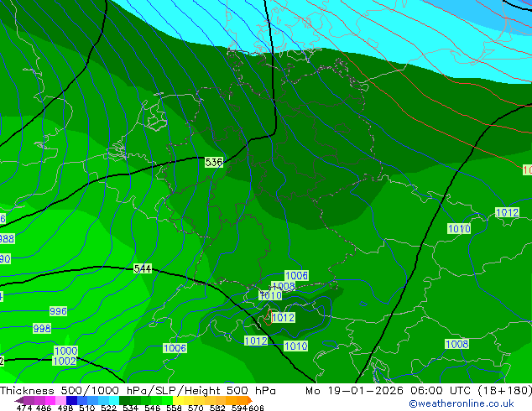Click the legend value 570
This screenshot has width=532, height=411.
tap(196, 408)
